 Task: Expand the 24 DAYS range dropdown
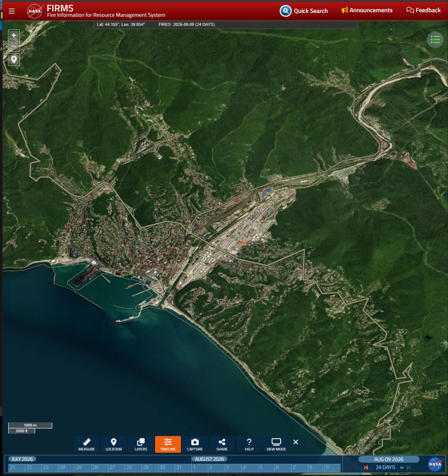pos(389,467)
